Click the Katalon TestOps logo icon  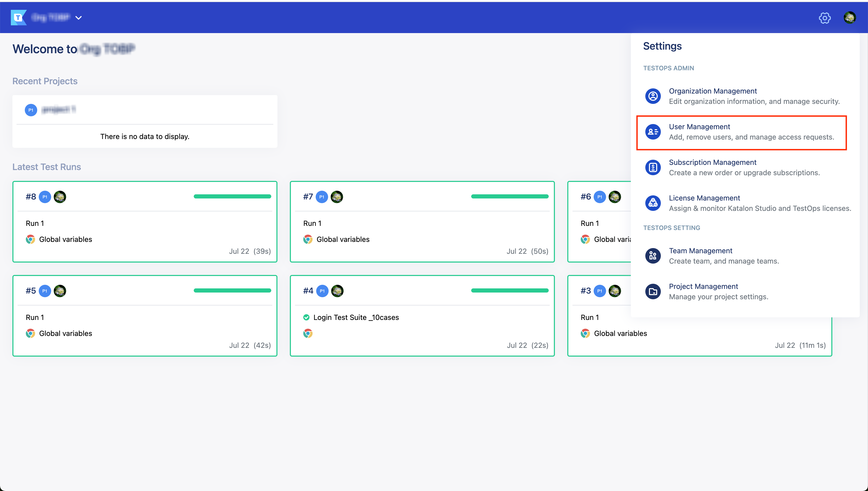click(19, 18)
